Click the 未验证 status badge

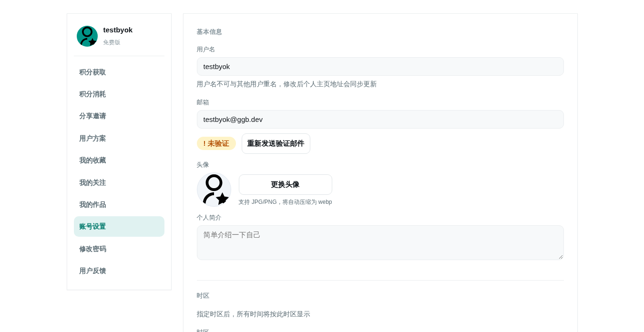pos(216,143)
